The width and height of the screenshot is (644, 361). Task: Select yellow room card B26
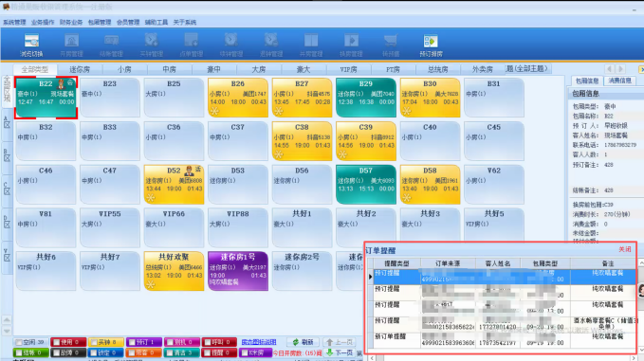[x=238, y=98]
